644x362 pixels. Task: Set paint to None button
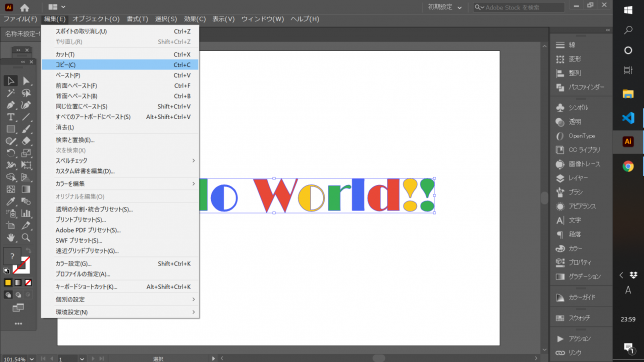[x=28, y=283]
